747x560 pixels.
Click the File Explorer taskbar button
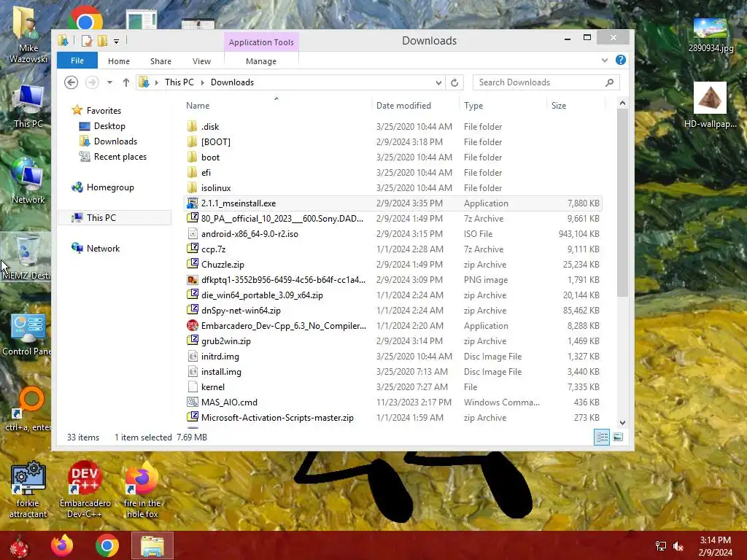[x=152, y=545]
